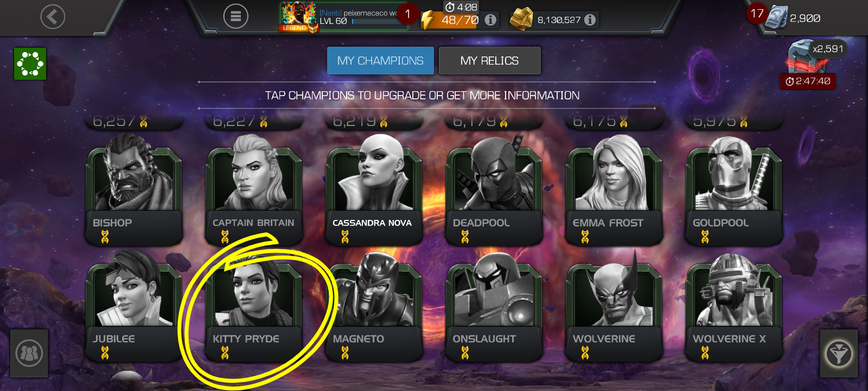Switch to My Relics tab
Image resolution: width=868 pixels, height=391 pixels.
489,60
